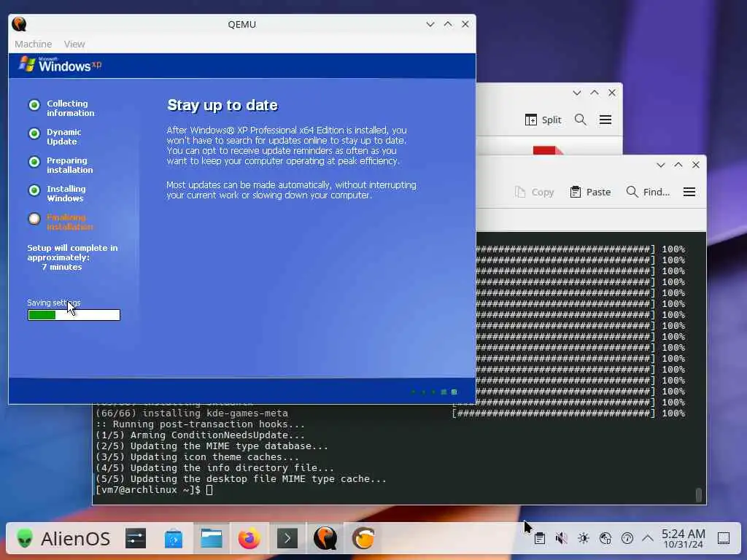Click the Stay up to date heading
This screenshot has height=560, width=747.
[x=222, y=105]
